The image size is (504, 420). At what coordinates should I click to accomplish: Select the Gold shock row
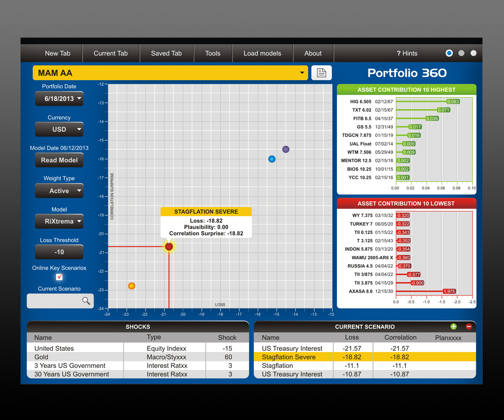point(138,357)
